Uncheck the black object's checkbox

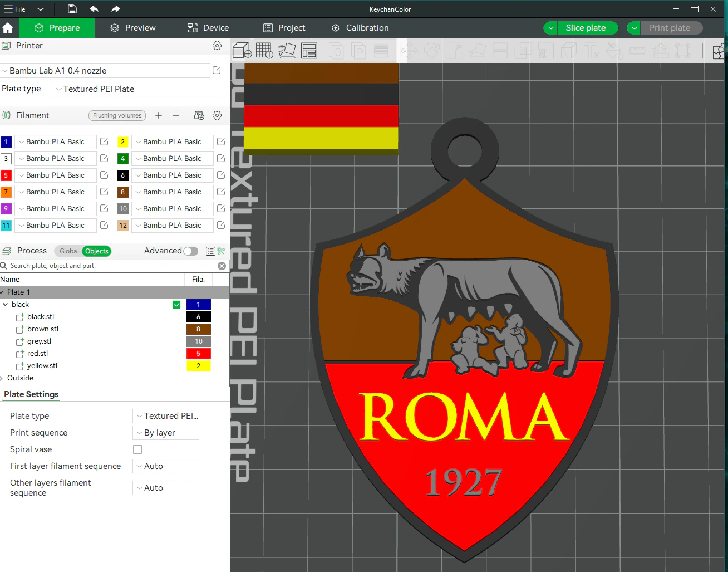click(x=176, y=305)
